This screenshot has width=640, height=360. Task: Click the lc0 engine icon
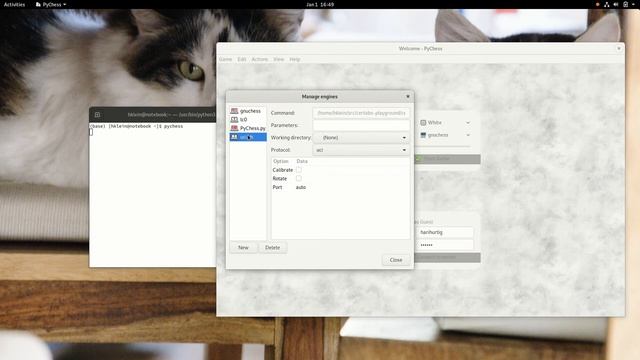click(234, 120)
